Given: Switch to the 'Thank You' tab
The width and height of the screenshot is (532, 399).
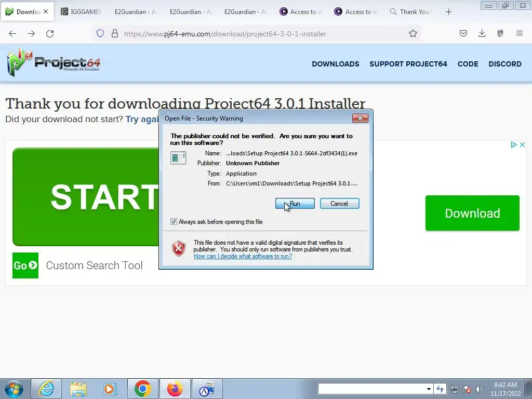Looking at the screenshot, I should [410, 11].
